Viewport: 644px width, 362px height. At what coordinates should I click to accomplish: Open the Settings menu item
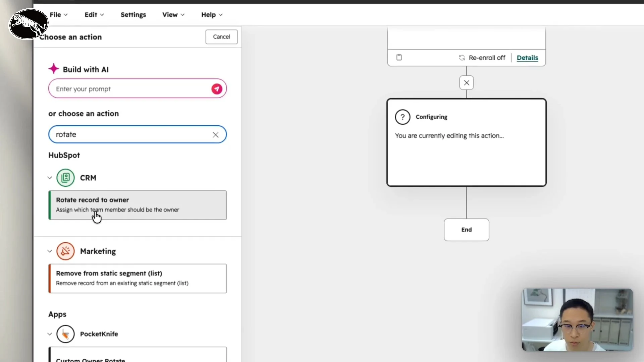(x=133, y=15)
